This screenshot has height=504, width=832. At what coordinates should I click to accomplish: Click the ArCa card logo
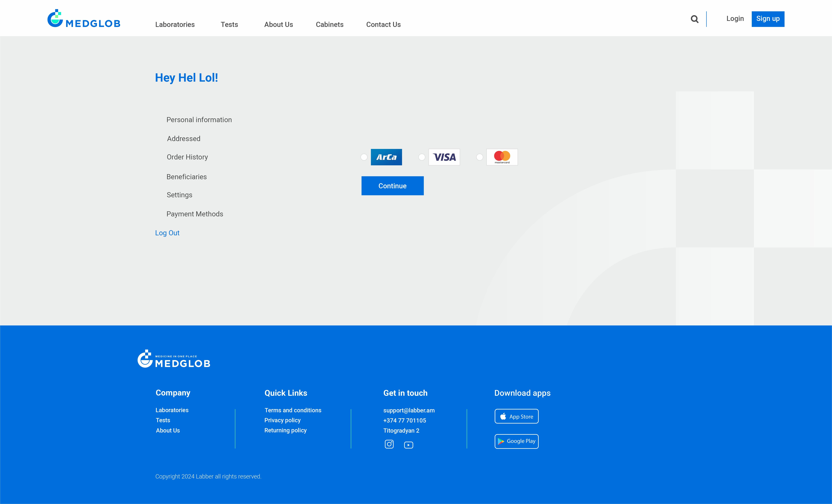pyautogui.click(x=386, y=157)
